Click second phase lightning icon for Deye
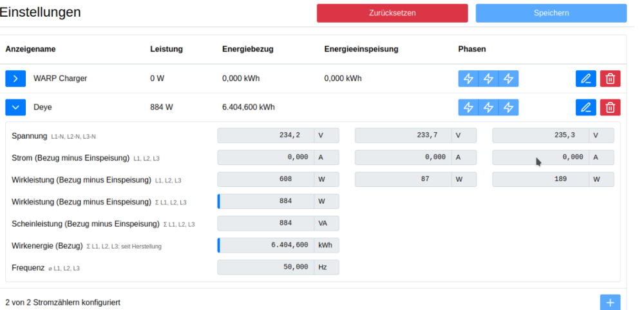 [x=488, y=108]
